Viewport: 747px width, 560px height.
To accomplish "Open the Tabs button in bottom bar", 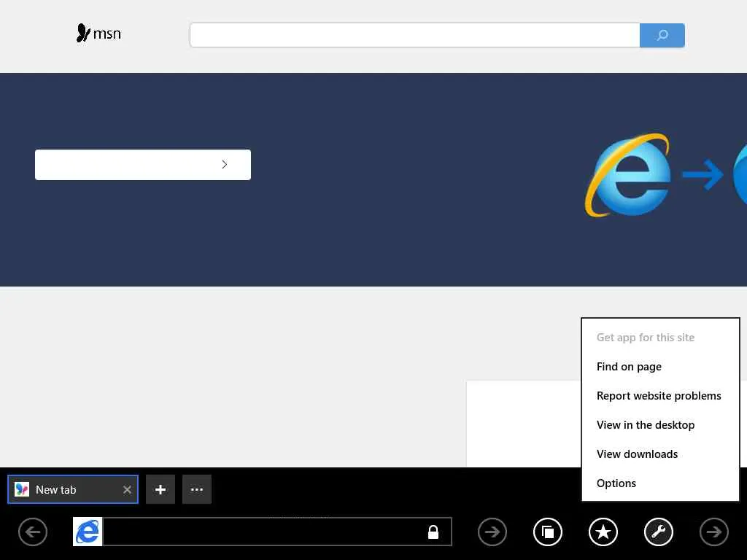I will [548, 532].
